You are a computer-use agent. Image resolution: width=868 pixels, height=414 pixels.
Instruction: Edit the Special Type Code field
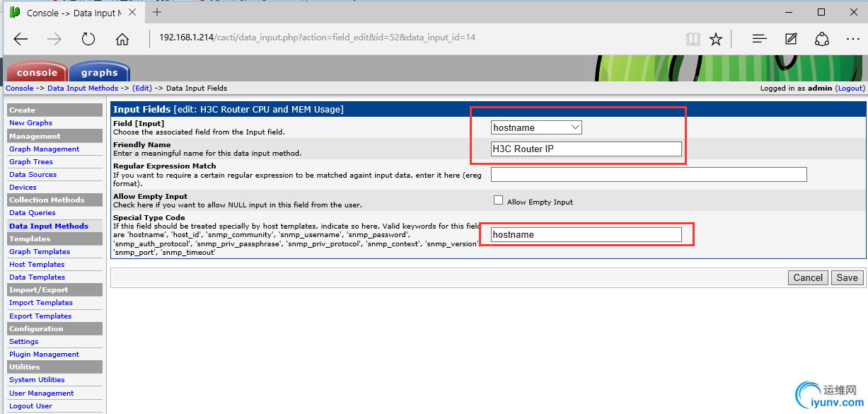click(586, 234)
